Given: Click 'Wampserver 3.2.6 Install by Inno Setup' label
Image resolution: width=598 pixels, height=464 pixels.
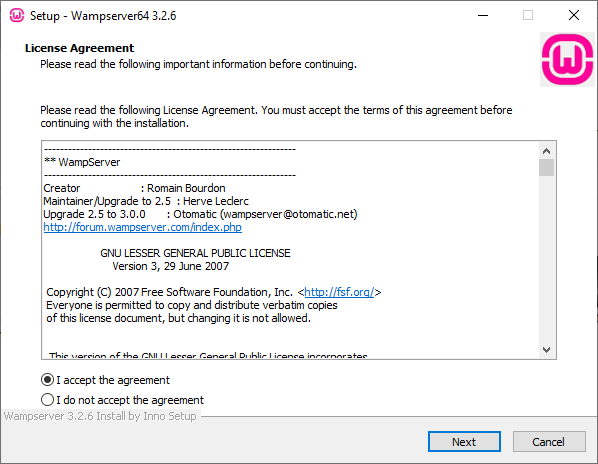Looking at the screenshot, I should pyautogui.click(x=100, y=416).
